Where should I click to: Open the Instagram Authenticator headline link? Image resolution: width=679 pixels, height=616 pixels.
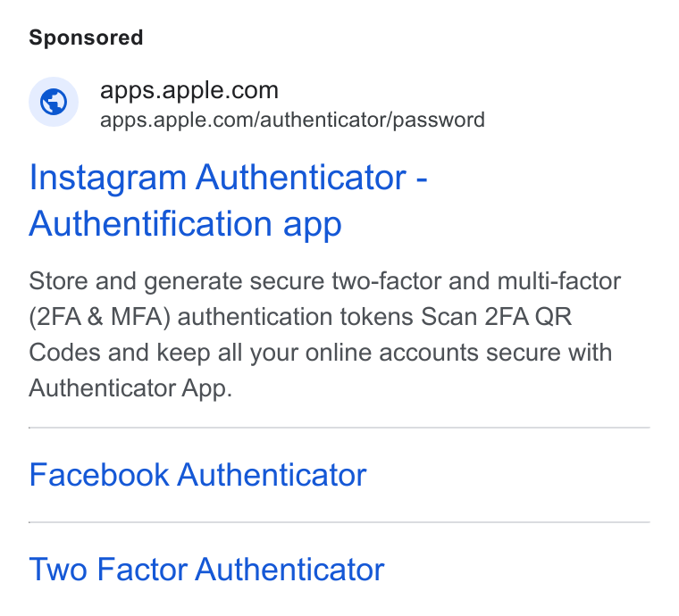pyautogui.click(x=228, y=200)
